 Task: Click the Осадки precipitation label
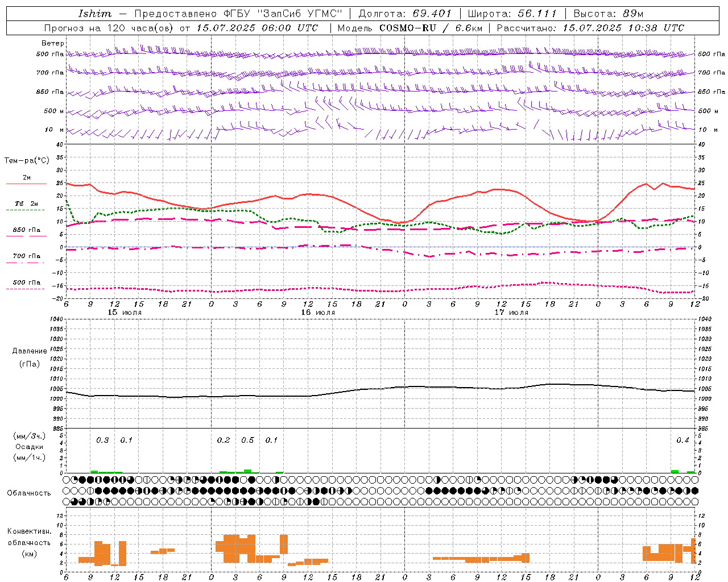[30, 447]
